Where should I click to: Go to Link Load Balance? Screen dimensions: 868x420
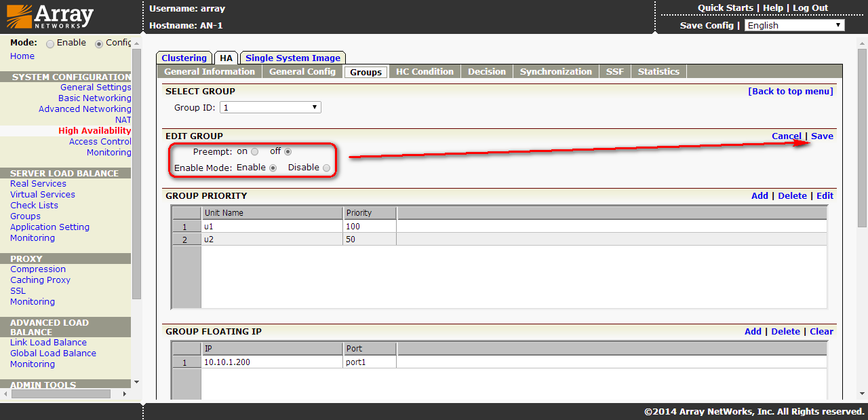point(48,342)
